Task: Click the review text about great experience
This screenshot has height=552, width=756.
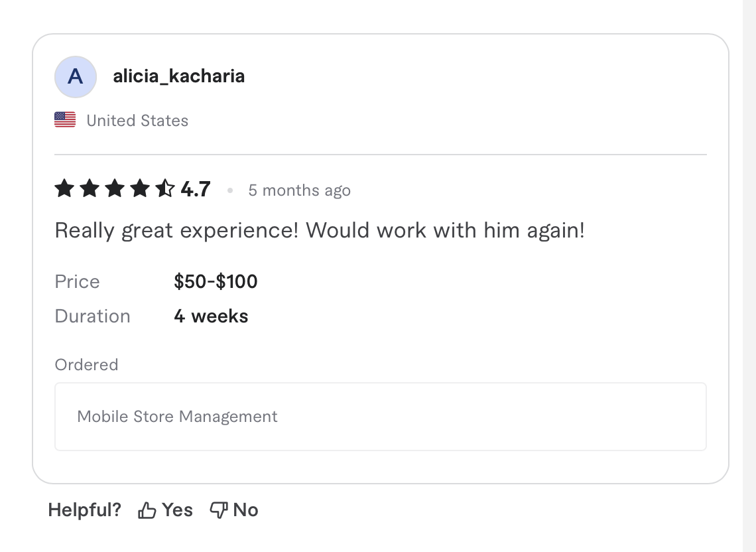Action: pos(320,230)
